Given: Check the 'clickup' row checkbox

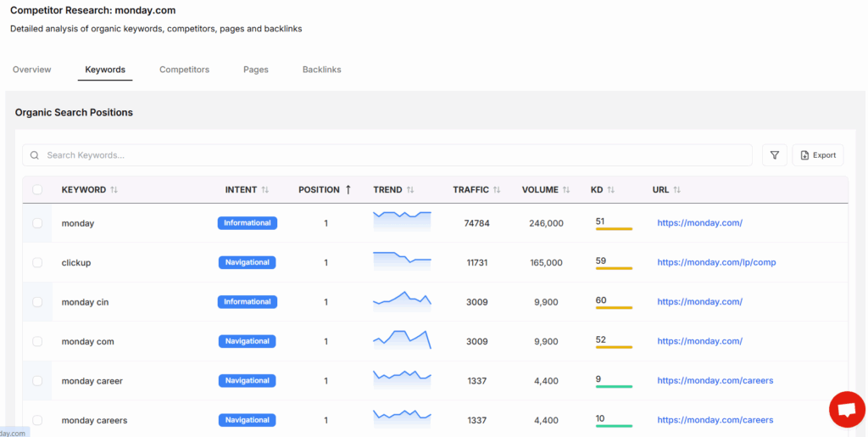Looking at the screenshot, I should pyautogui.click(x=37, y=262).
